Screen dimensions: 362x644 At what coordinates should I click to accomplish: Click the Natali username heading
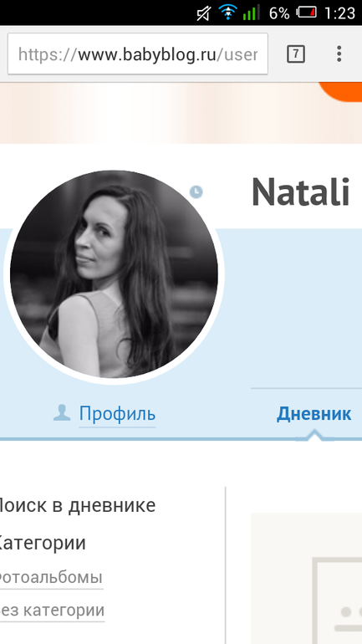pos(300,192)
